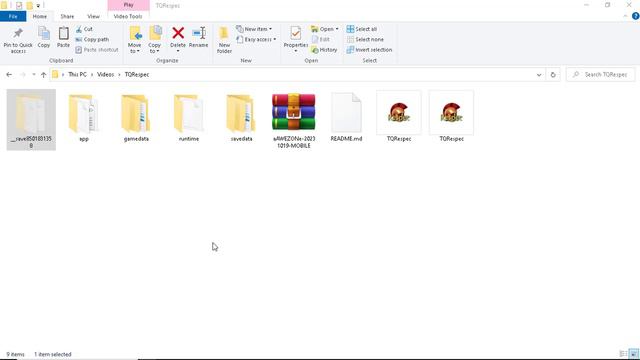640x360 pixels.
Task: Open Explorer Help question mark
Action: 636,16
